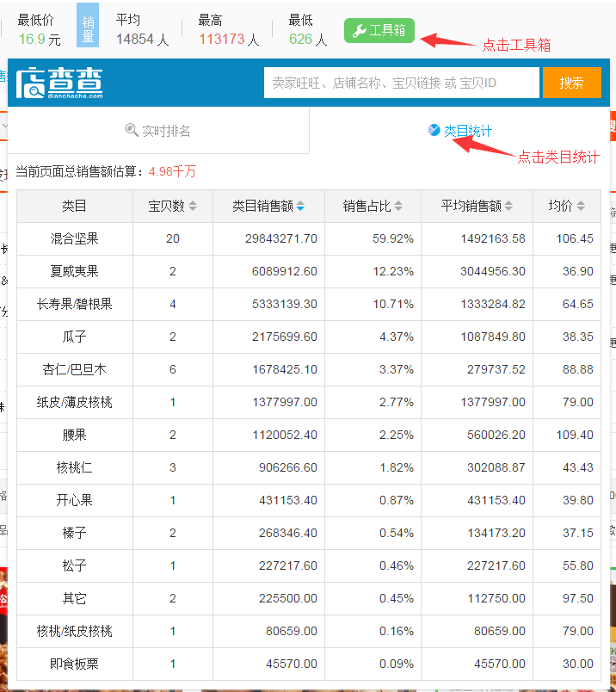Sort by 宝贝数 column arrows
The width and height of the screenshot is (616, 692).
(193, 207)
